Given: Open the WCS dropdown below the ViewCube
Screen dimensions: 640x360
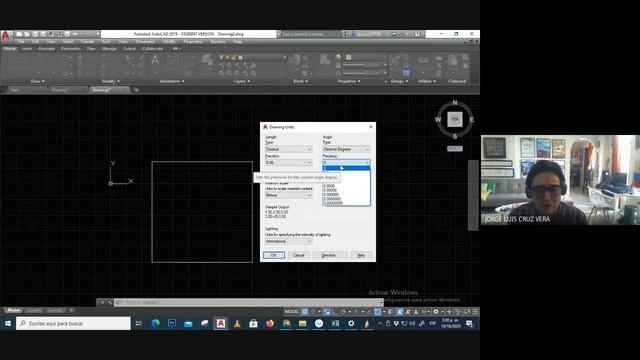Looking at the screenshot, I should click(455, 149).
